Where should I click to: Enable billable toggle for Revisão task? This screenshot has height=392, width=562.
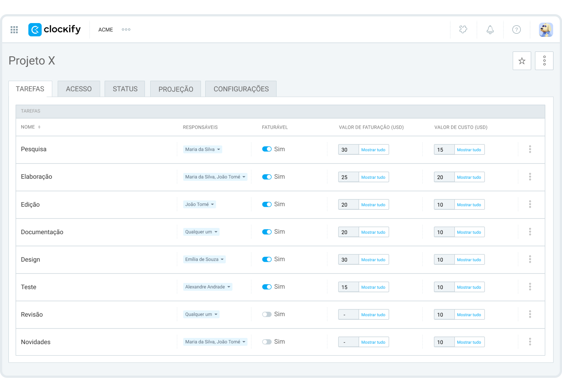click(x=267, y=314)
